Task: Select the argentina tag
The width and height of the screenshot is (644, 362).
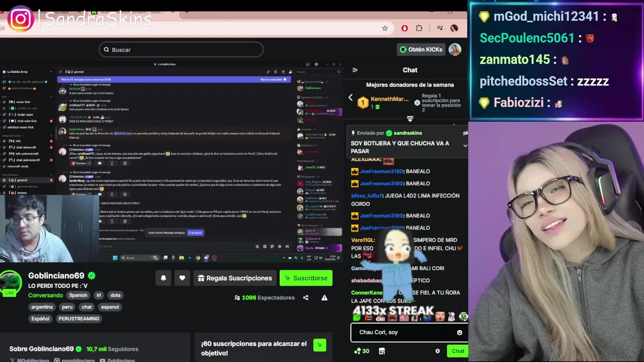Action: 42,307
